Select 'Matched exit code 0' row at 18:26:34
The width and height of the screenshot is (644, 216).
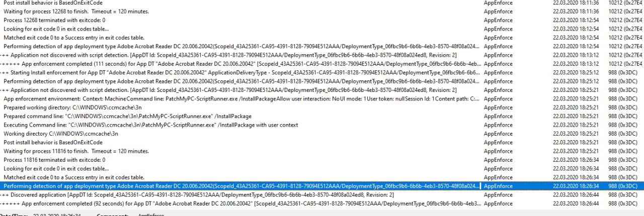(x=322, y=177)
